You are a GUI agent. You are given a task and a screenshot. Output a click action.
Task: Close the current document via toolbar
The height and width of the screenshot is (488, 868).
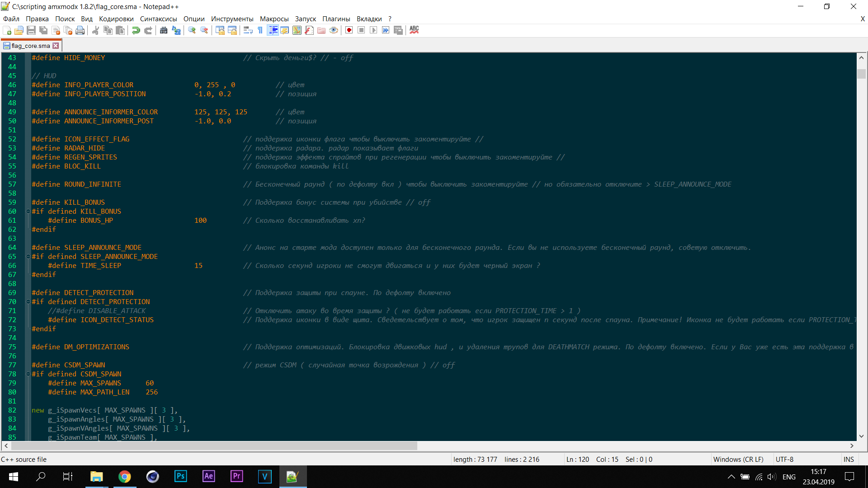56,30
